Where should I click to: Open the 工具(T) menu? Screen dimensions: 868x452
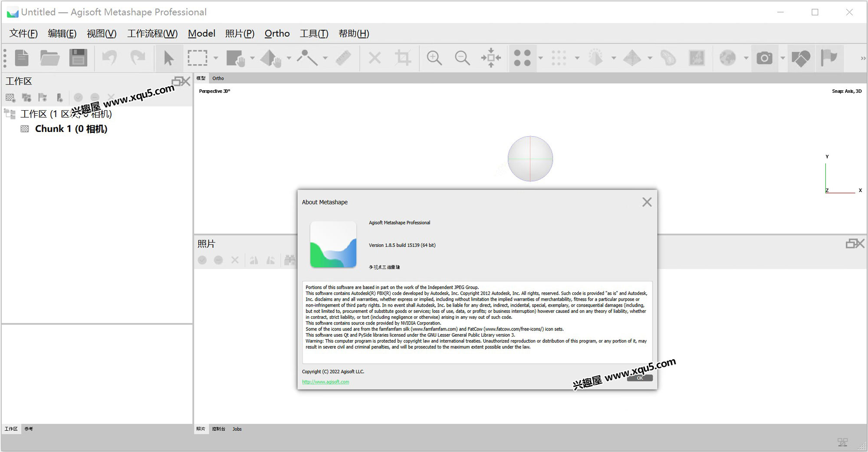pos(314,33)
